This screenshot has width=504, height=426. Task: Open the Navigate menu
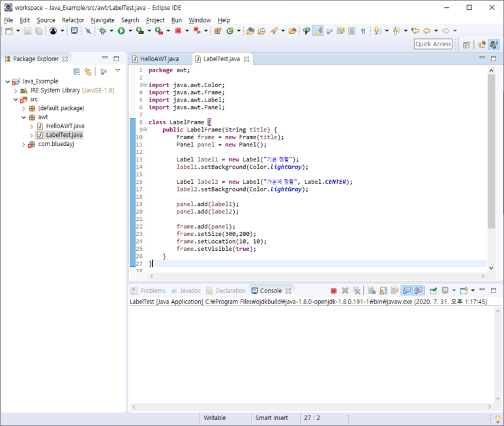click(102, 20)
